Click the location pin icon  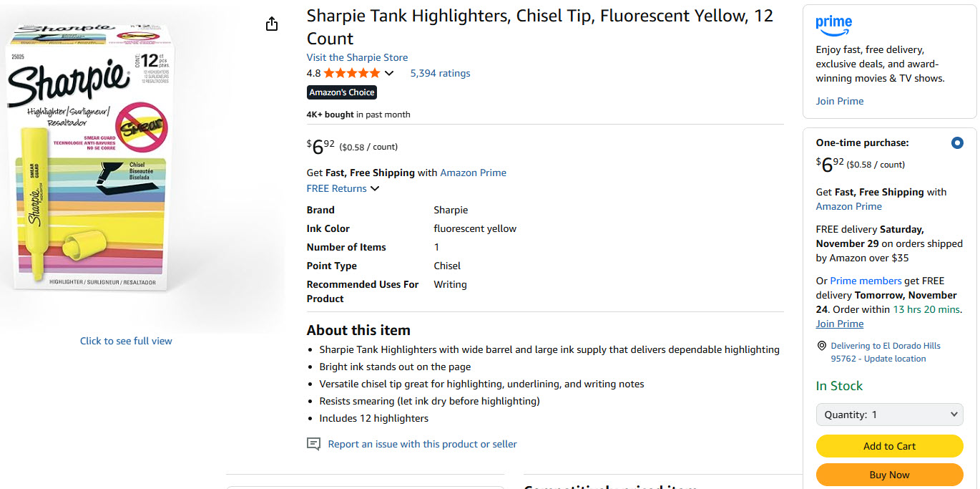(x=821, y=346)
